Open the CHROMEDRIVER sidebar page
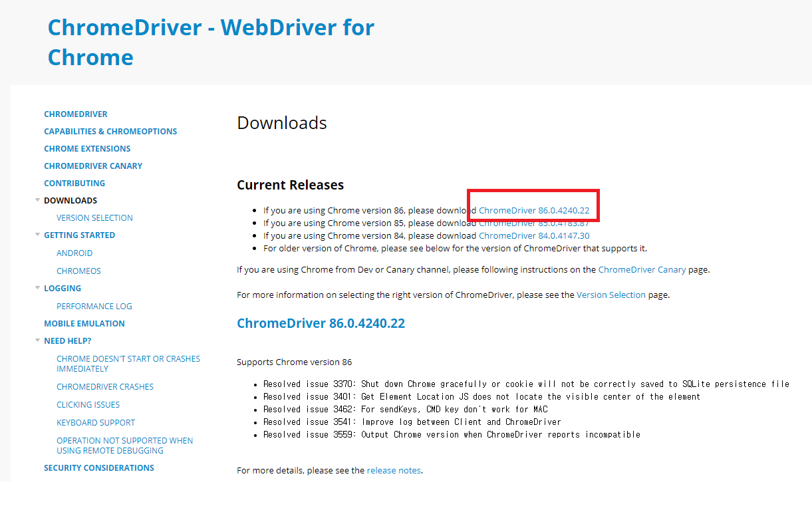812x522 pixels. click(76, 114)
